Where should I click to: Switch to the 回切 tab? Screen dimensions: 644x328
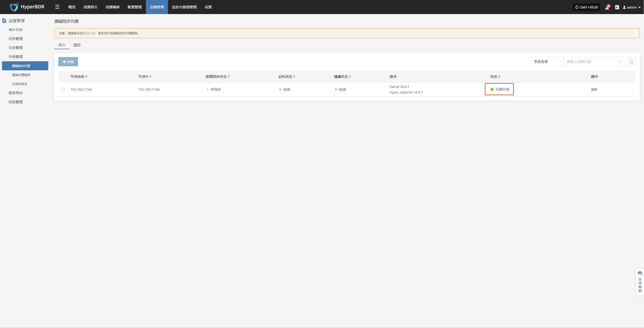pyautogui.click(x=77, y=45)
